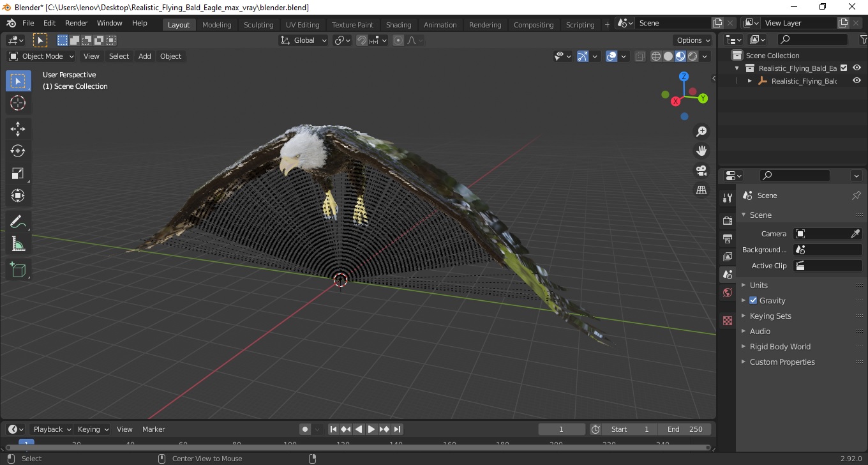This screenshot has width=868, height=465.
Task: Expand the Units panel
Action: [x=758, y=285]
